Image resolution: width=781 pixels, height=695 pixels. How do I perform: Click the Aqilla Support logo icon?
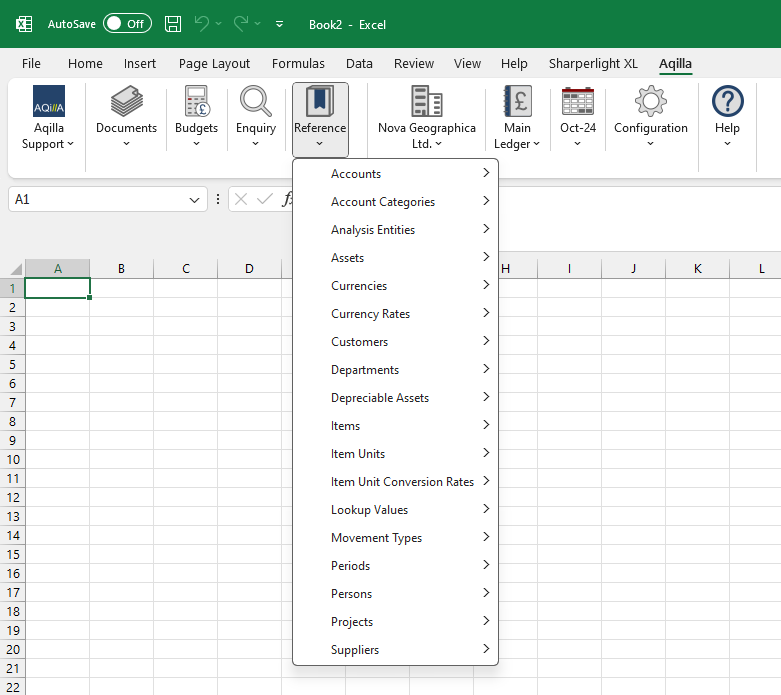point(49,101)
